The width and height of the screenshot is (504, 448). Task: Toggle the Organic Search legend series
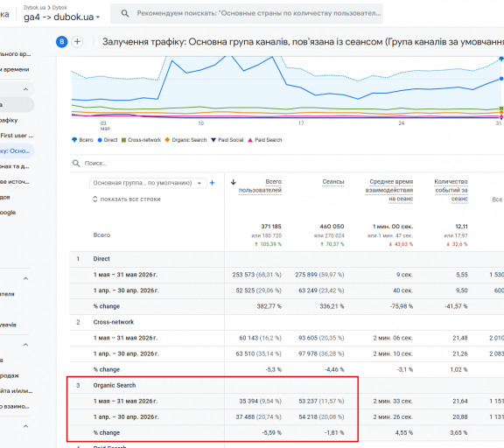(185, 140)
